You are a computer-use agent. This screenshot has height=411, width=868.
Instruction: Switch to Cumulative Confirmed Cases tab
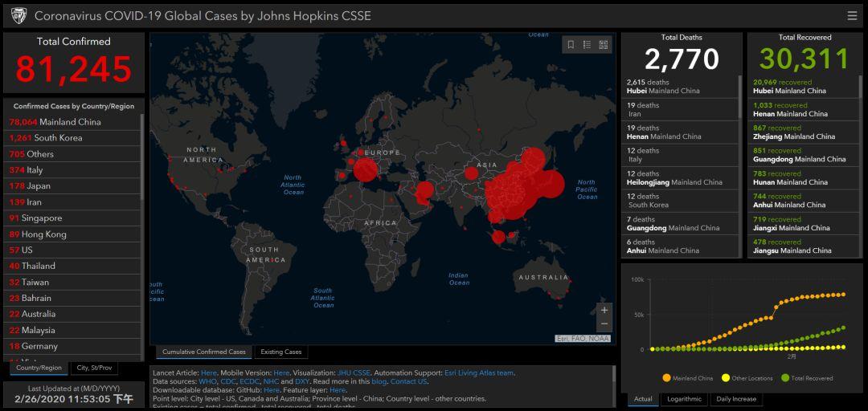[x=203, y=352]
